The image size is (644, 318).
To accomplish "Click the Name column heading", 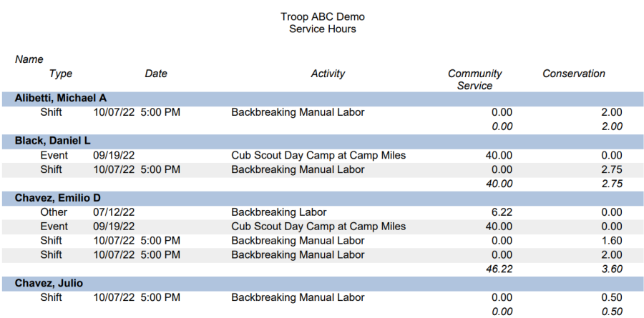I will coord(29,59).
